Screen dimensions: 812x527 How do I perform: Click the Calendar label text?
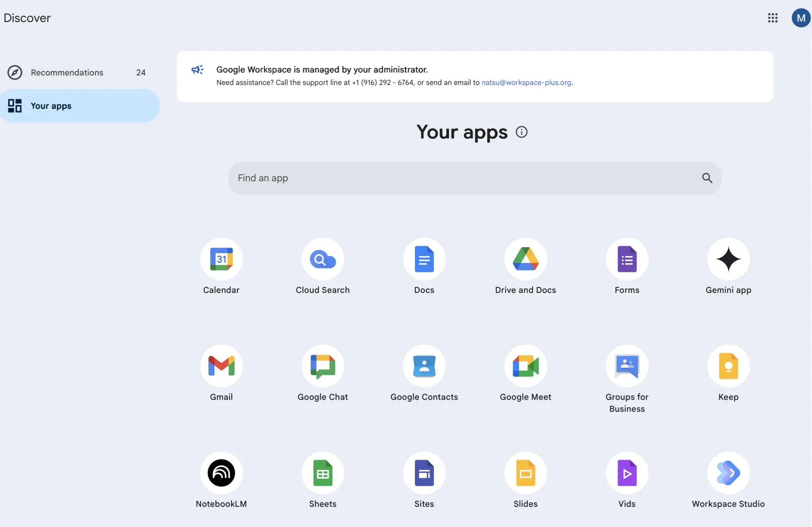coord(221,290)
